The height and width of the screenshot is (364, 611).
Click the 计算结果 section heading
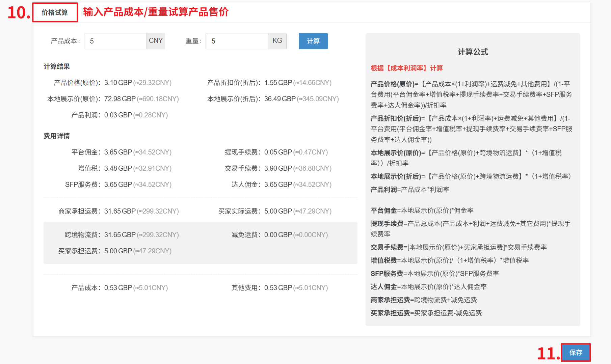[x=57, y=66]
